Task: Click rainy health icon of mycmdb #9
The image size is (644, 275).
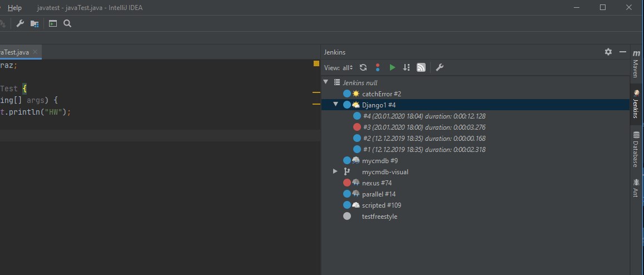Action: (x=355, y=160)
